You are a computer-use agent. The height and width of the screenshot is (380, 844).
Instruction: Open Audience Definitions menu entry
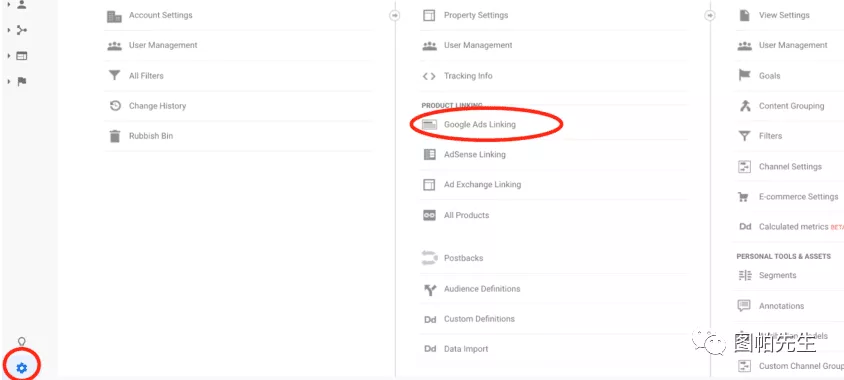pos(482,289)
